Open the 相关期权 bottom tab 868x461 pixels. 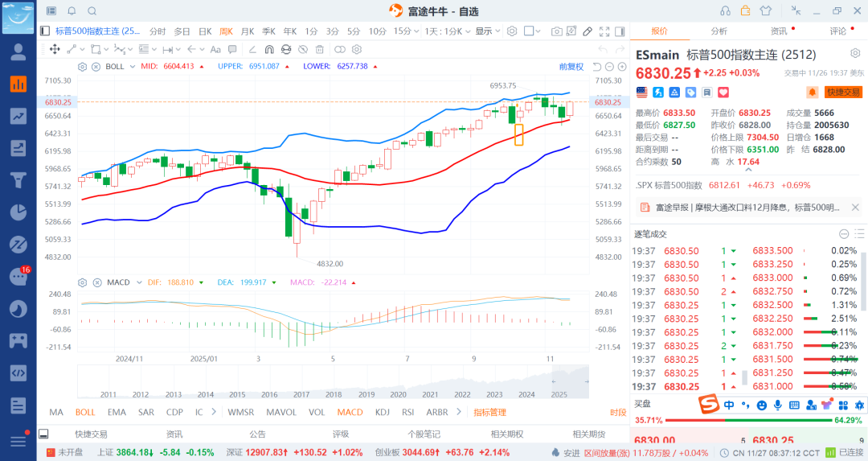tap(507, 434)
